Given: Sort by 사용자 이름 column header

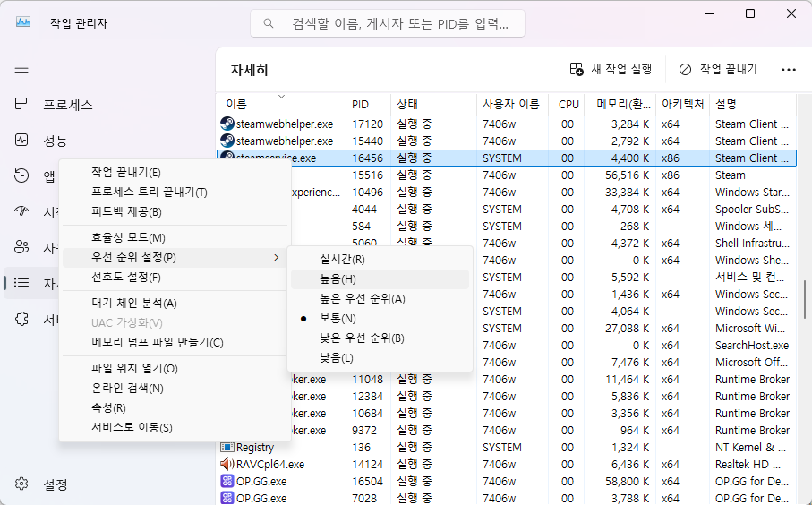Looking at the screenshot, I should 512,104.
